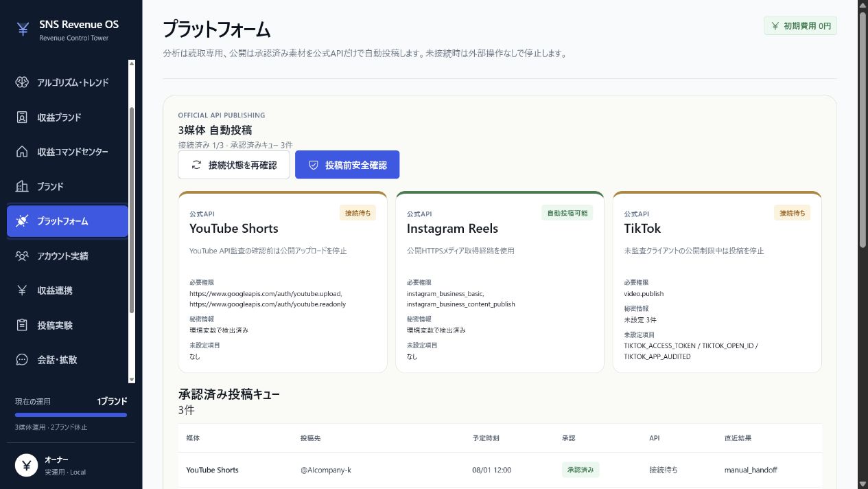Click the 承認 column header
868x489 pixels.
(568, 437)
